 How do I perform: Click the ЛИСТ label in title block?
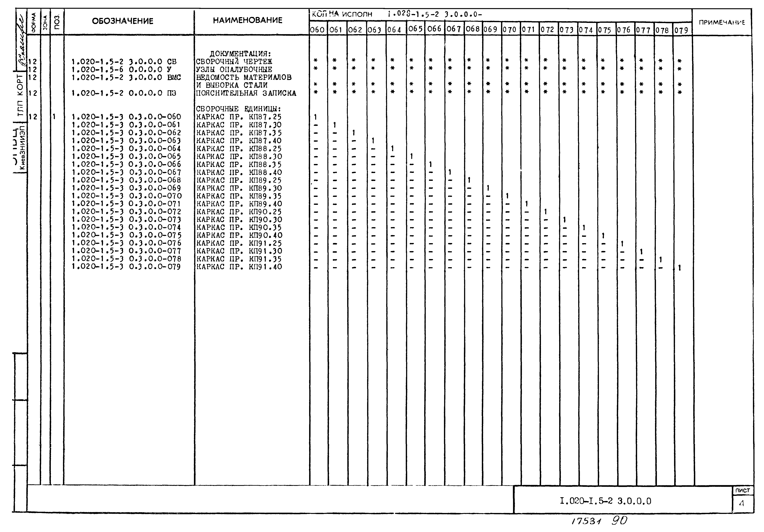[x=743, y=490]
